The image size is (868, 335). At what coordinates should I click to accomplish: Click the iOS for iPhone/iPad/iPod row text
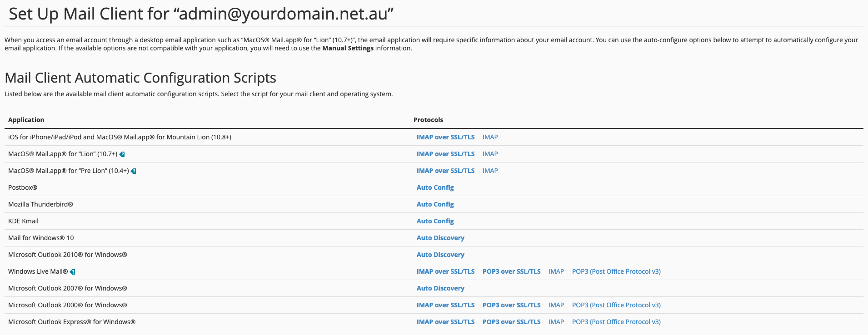click(x=120, y=137)
